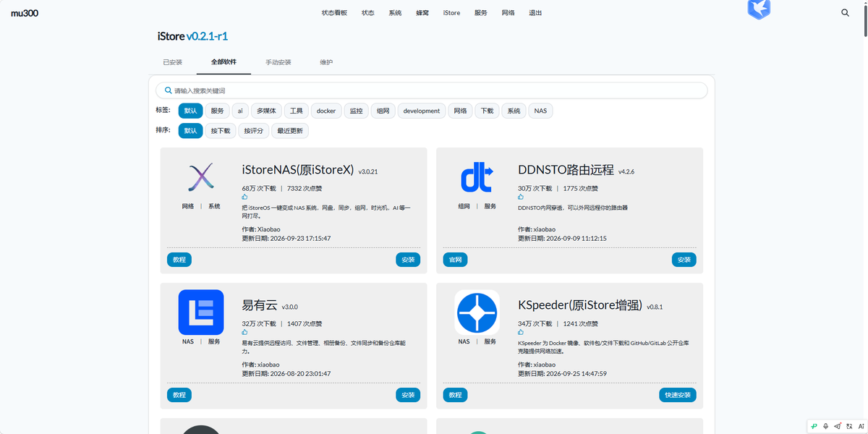Filter by the 服务 tag
Image resolution: width=868 pixels, height=434 pixels.
pos(217,111)
